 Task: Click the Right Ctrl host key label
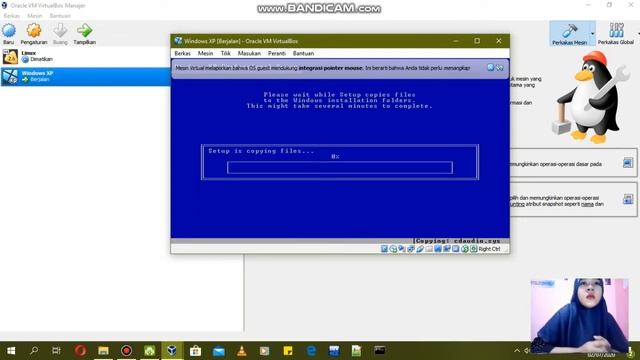point(489,249)
